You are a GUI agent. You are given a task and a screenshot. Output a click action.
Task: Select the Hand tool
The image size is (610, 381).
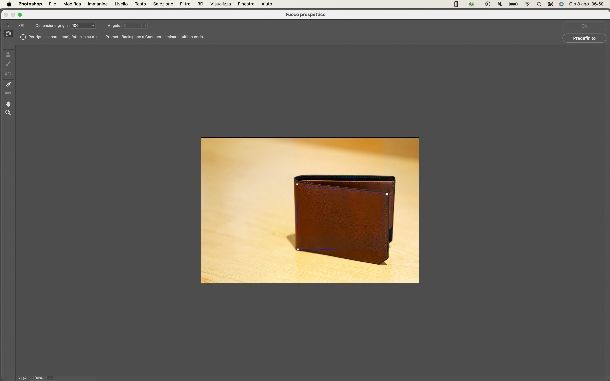pyautogui.click(x=8, y=104)
